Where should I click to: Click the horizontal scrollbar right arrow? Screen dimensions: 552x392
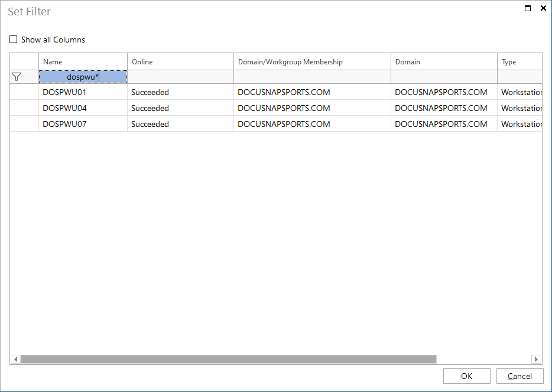[x=536, y=359]
